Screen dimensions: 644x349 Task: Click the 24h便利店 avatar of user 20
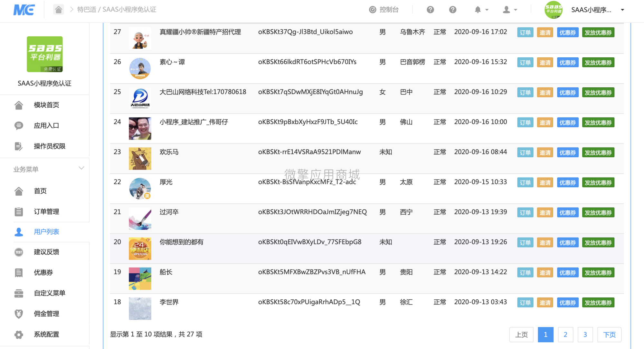coord(140,249)
